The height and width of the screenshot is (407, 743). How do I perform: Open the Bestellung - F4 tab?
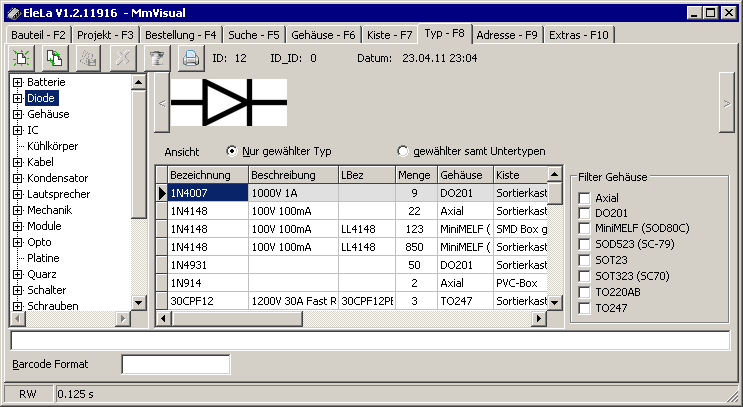[180, 34]
